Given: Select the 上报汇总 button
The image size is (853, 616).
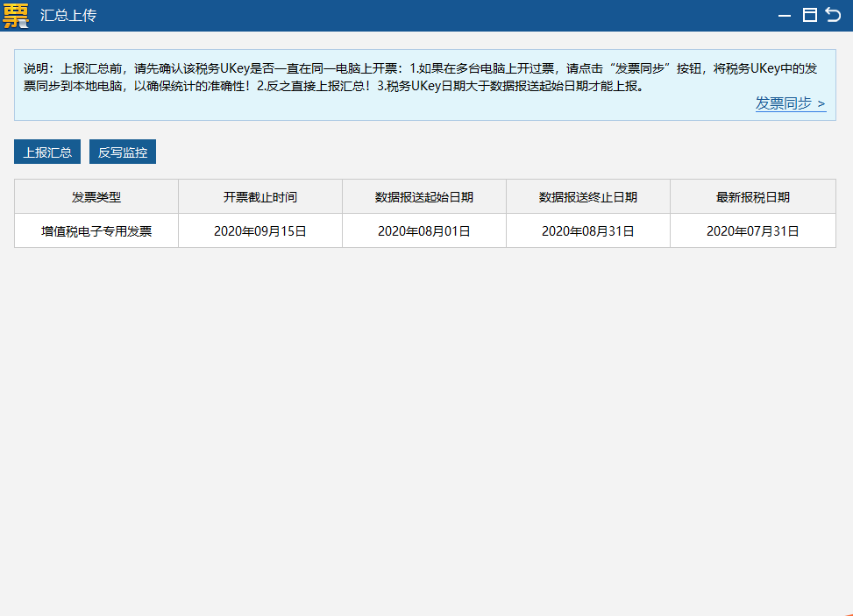Looking at the screenshot, I should (46, 151).
